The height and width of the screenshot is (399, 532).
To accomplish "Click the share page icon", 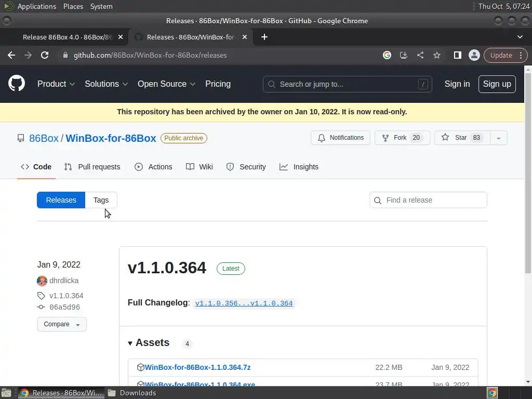I will 420,55.
